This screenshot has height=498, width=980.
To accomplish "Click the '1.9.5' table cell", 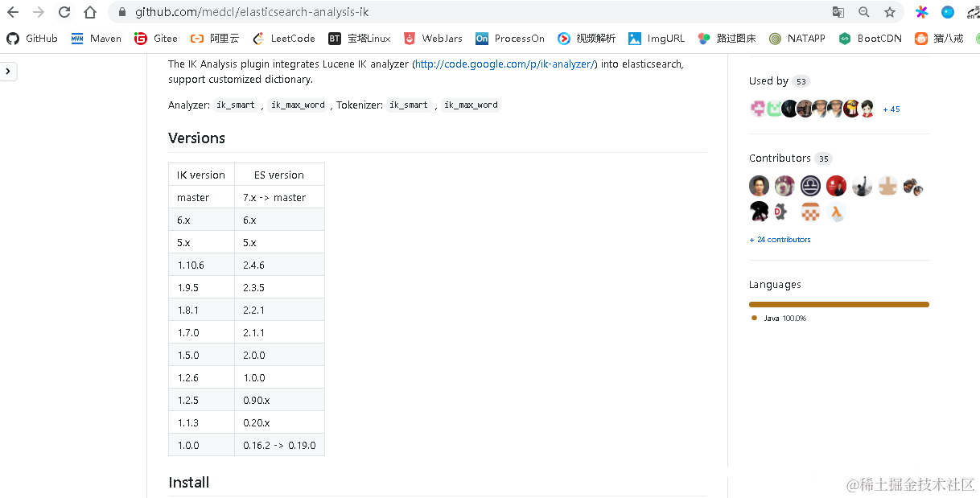I will click(201, 287).
